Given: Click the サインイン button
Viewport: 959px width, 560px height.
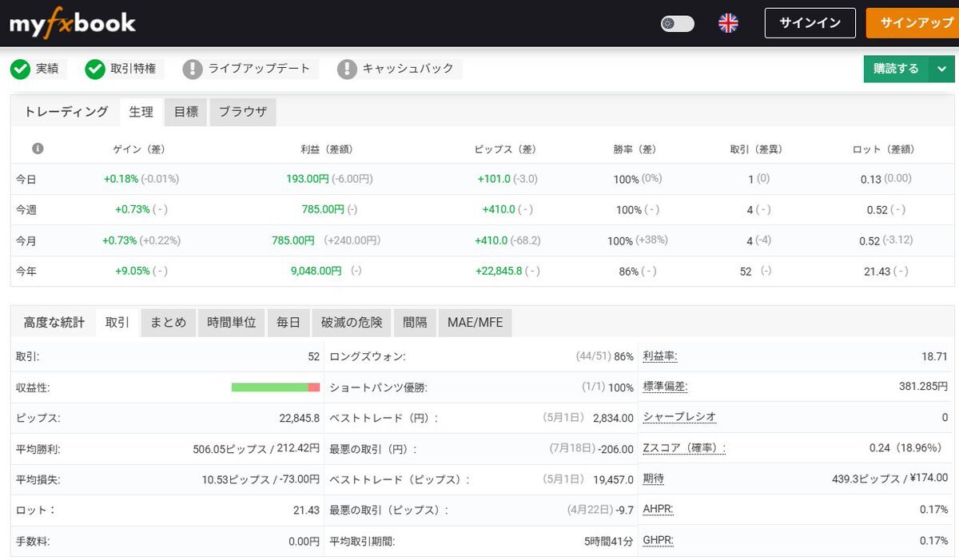Looking at the screenshot, I should [x=810, y=23].
